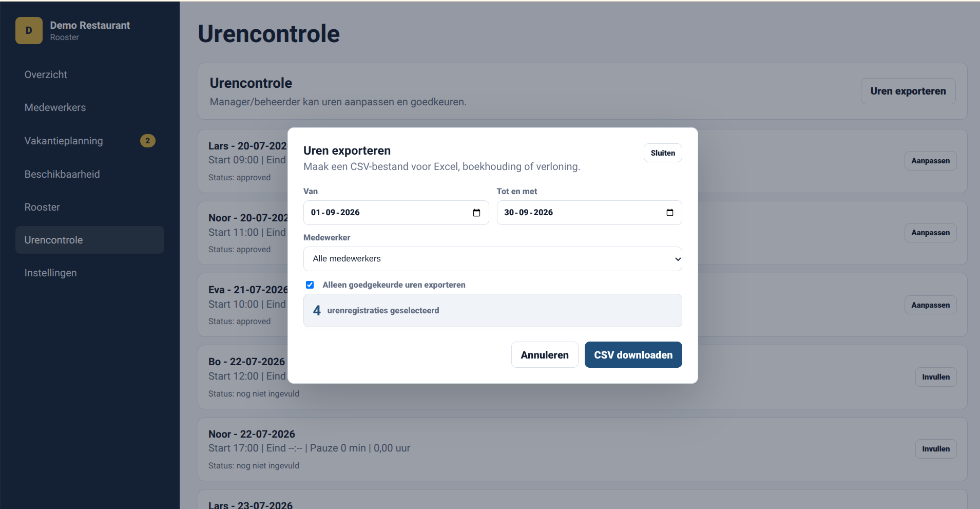Select Urencontrole sidebar item
980x509 pixels.
click(x=90, y=240)
